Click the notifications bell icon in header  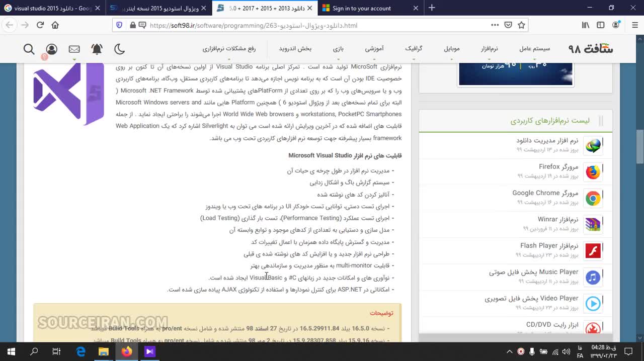click(x=97, y=49)
